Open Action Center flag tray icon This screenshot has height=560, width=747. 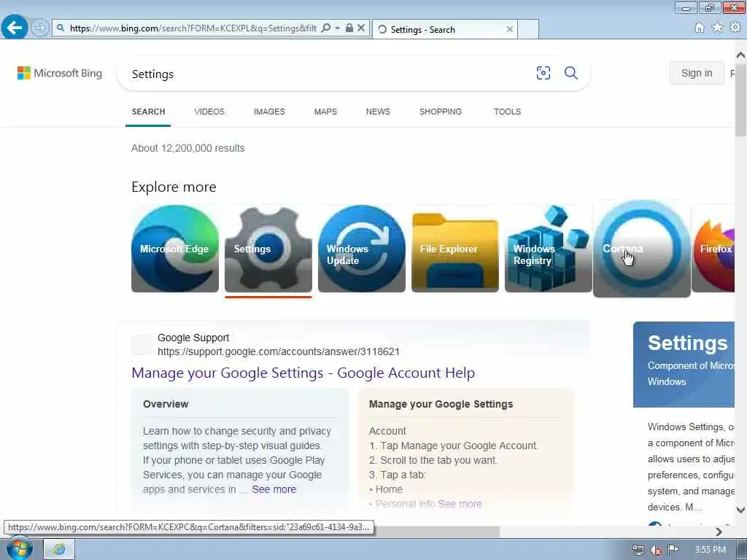pos(673,550)
